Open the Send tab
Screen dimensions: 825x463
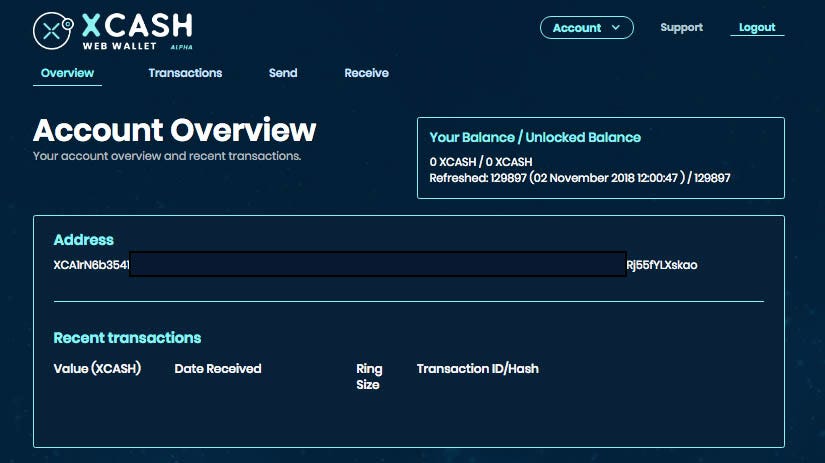[x=283, y=73]
